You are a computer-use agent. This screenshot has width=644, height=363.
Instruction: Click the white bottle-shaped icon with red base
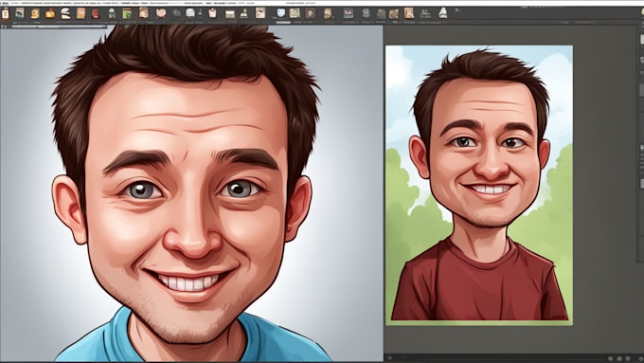[x=6, y=13]
